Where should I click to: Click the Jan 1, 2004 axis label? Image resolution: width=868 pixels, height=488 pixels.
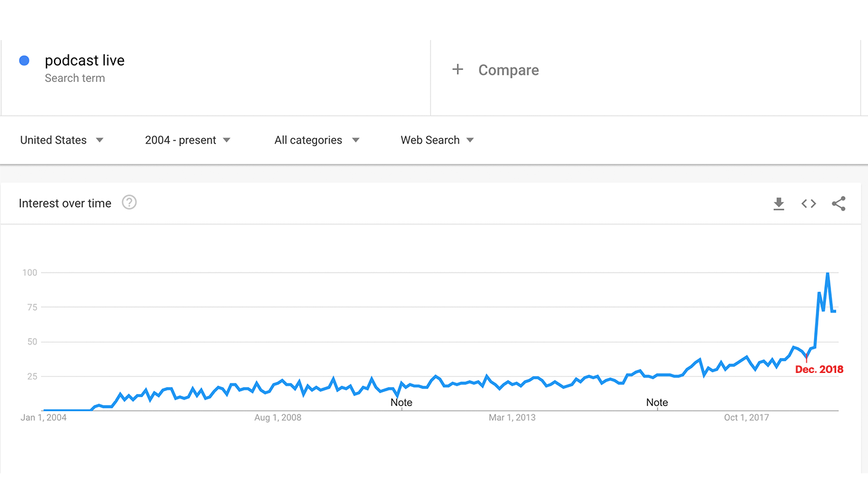(43, 417)
